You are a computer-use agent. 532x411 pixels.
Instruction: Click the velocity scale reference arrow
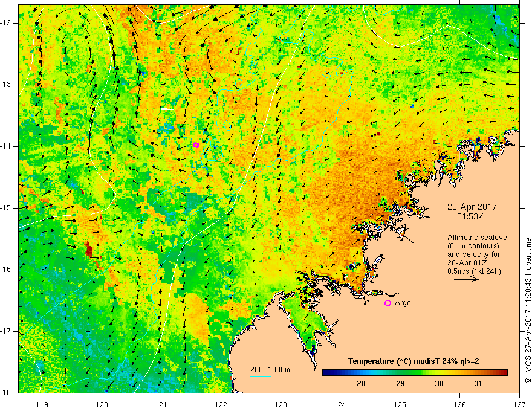pos(466,279)
